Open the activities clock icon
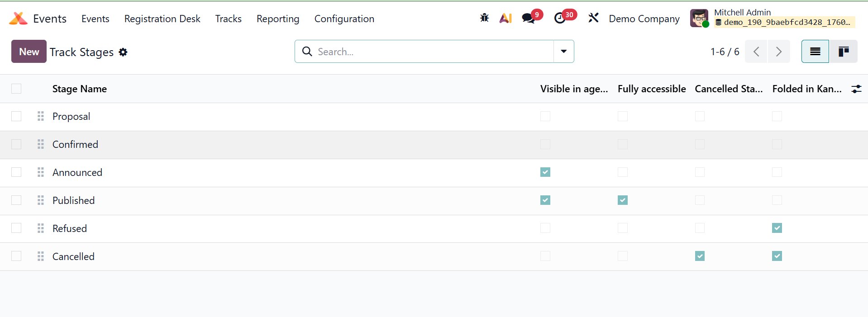Image resolution: width=868 pixels, height=317 pixels. pos(560,18)
